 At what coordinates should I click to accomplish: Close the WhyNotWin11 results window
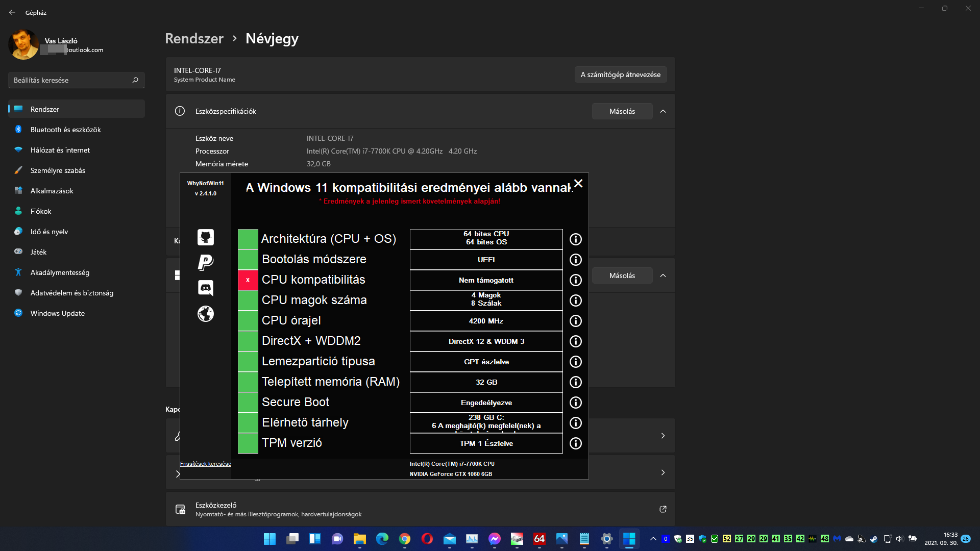coord(578,183)
